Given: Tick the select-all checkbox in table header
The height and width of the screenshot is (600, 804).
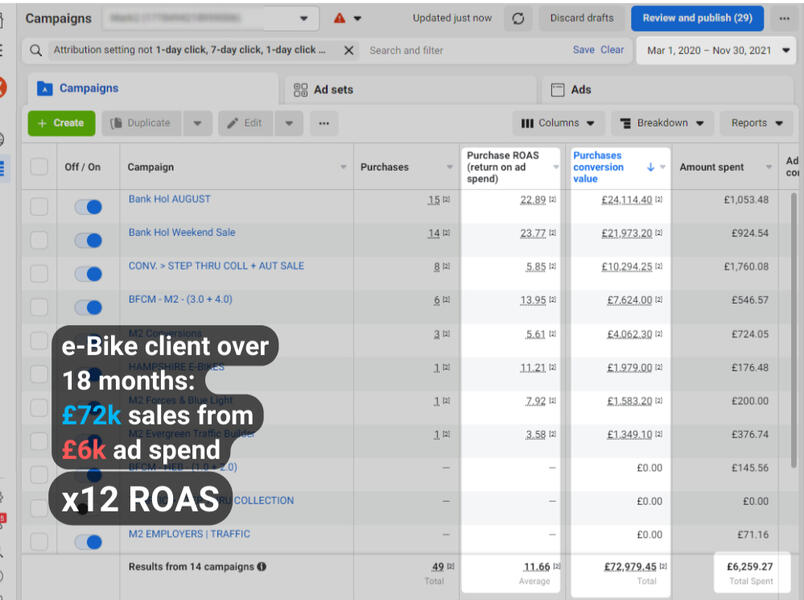Looking at the screenshot, I should coord(39,167).
